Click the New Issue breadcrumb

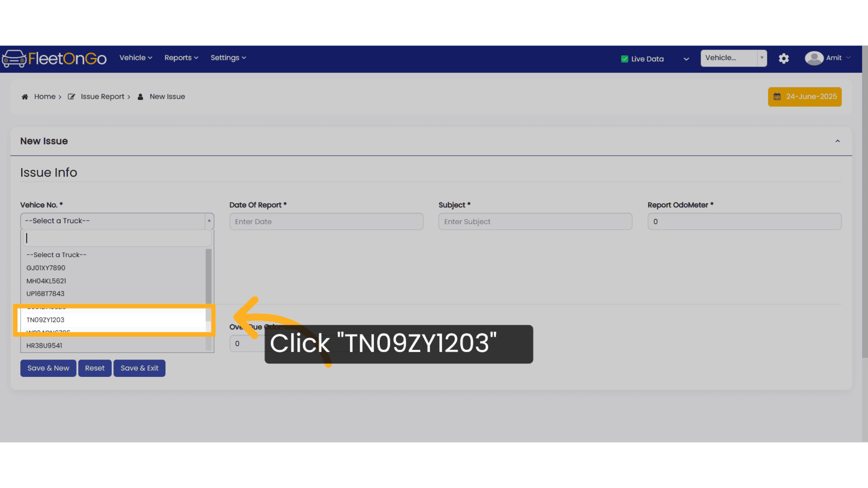point(167,97)
